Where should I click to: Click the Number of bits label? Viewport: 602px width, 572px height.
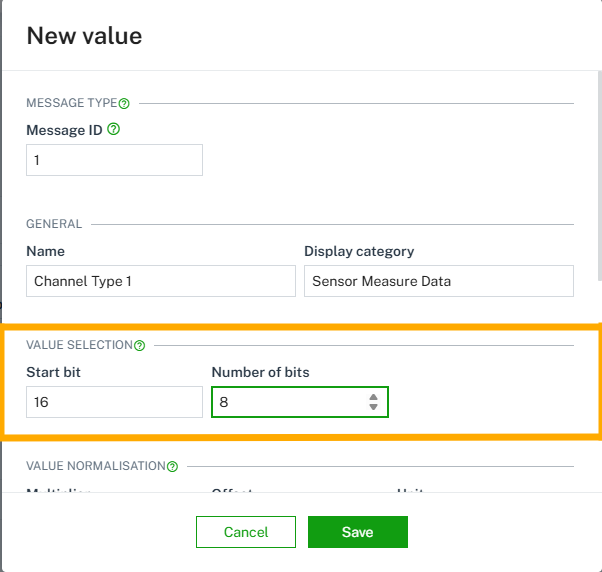tap(260, 372)
